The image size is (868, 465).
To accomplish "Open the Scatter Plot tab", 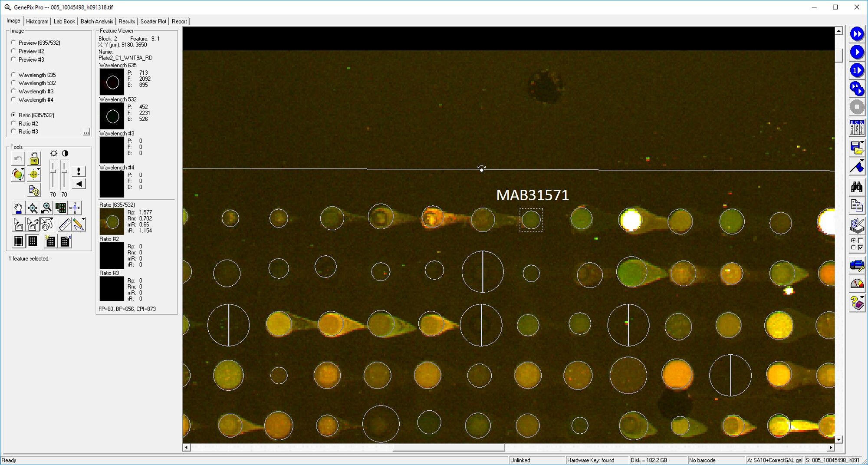I will 153,21.
